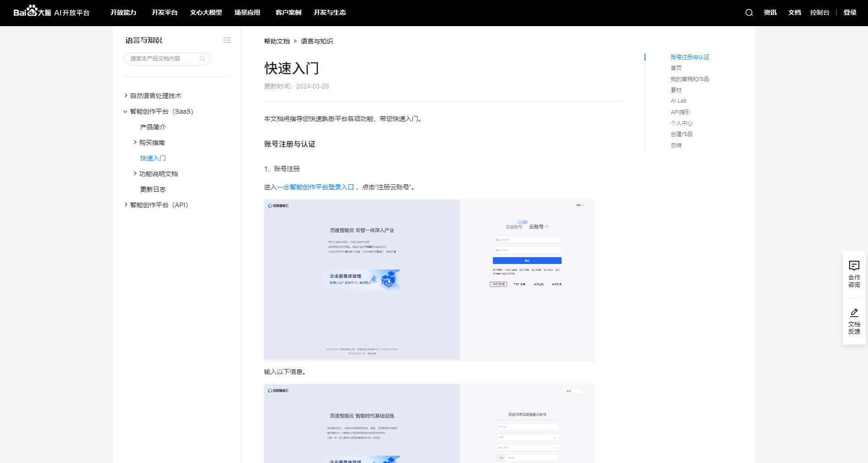The width and height of the screenshot is (868, 463).
Task: Open 产品简介 in the sidebar
Action: tap(153, 127)
